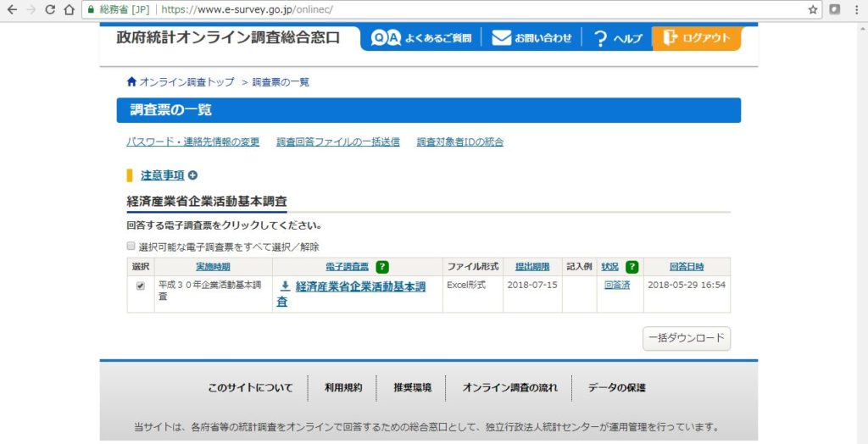Click the 回答済 status link
Image resolution: width=868 pixels, height=444 pixels.
617,286
